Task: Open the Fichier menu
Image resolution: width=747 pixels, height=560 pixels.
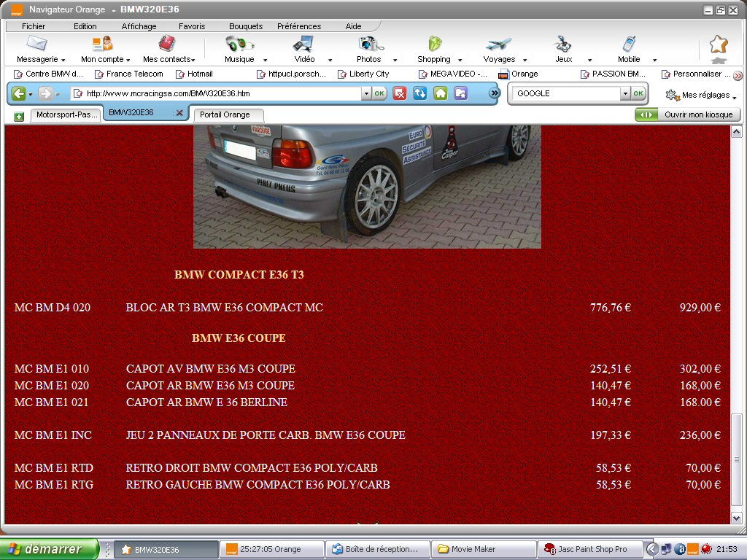Action: click(x=34, y=26)
